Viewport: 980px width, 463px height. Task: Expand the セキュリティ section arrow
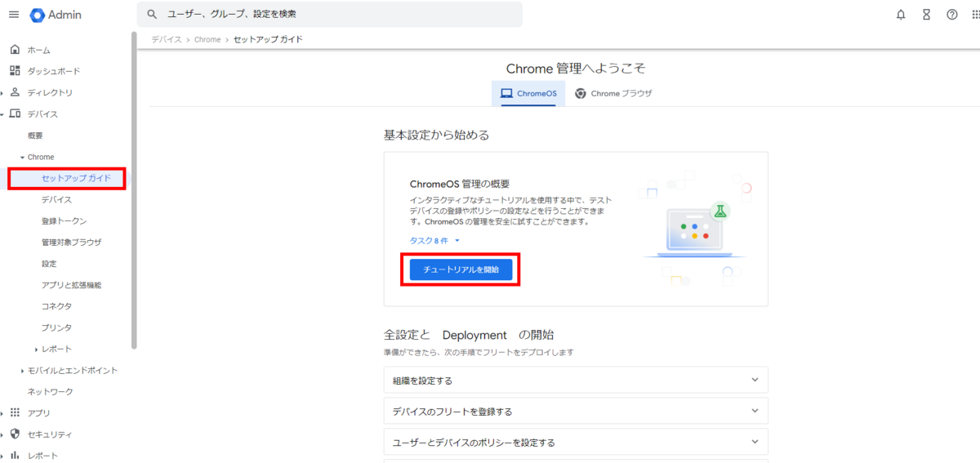click(x=2, y=434)
